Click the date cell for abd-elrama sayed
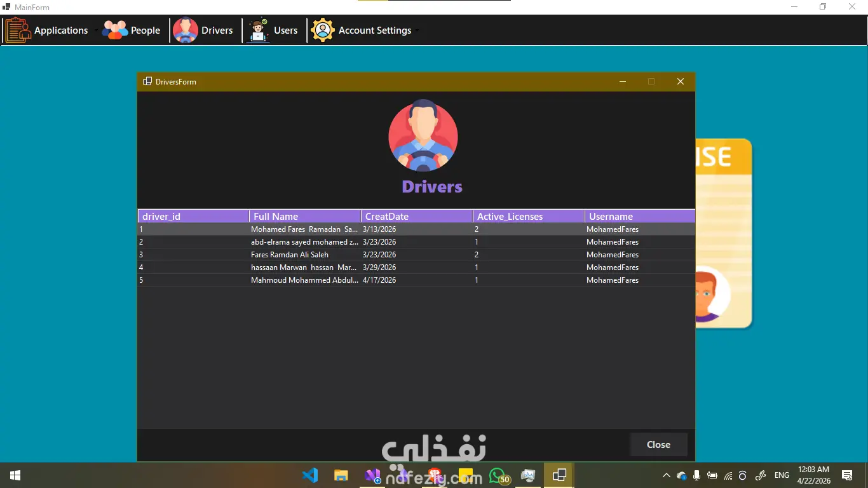Screen dimensions: 868x488 click(417, 242)
